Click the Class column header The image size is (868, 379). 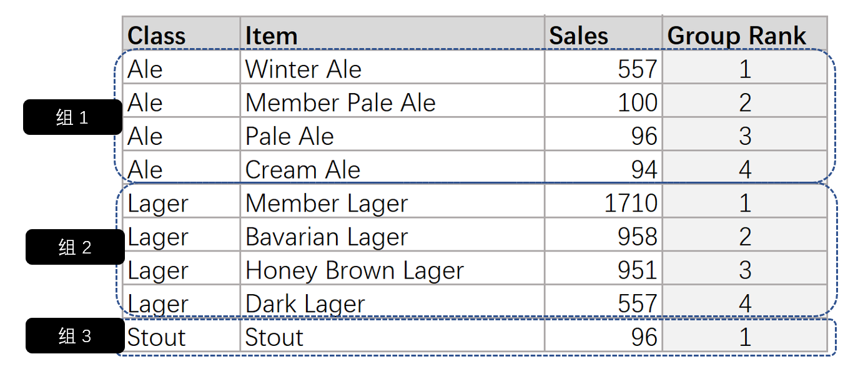[181, 34]
